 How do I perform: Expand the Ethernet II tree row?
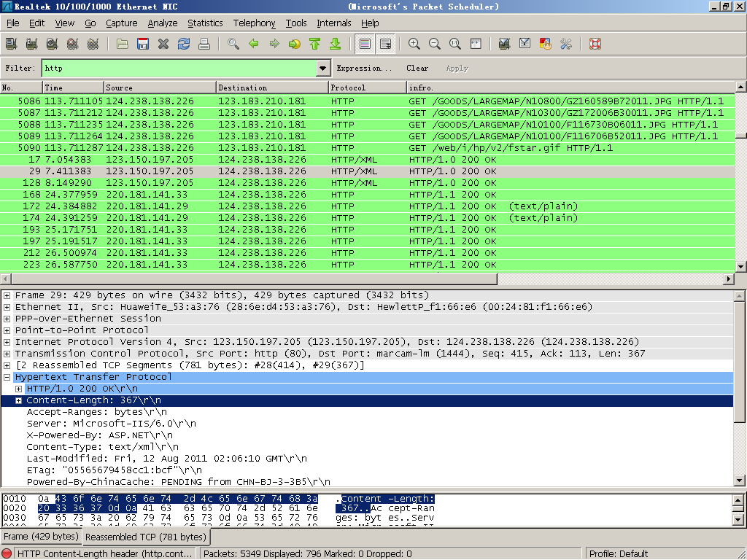[x=7, y=307]
